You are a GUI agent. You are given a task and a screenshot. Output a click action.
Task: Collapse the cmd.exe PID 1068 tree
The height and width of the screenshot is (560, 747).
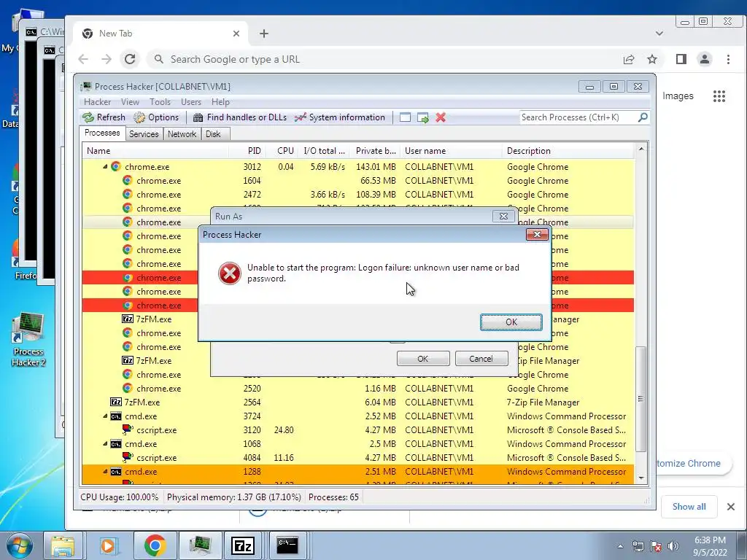pyautogui.click(x=105, y=444)
